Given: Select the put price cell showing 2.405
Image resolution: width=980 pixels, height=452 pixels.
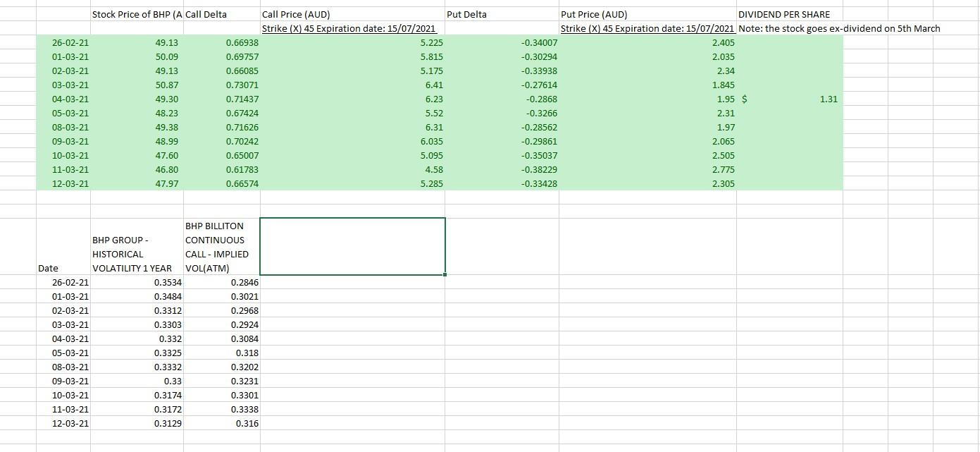Looking at the screenshot, I should pyautogui.click(x=648, y=42).
